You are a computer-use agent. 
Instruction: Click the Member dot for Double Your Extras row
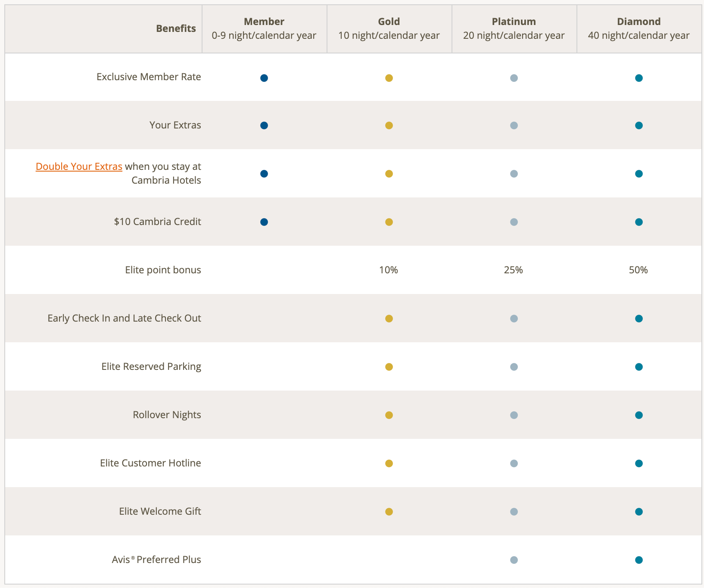tap(264, 174)
